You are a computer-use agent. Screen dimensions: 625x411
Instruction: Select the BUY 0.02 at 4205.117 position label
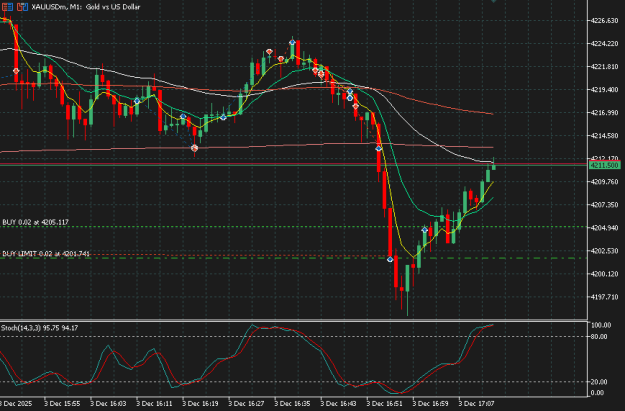point(35,222)
